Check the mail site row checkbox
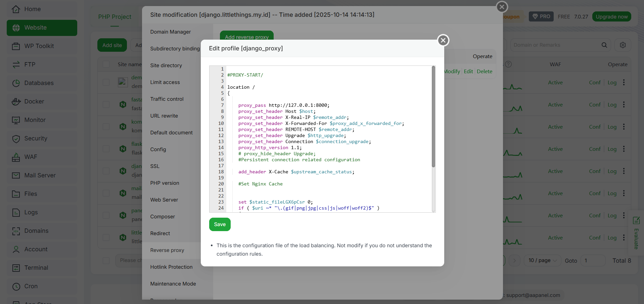644x304 pixels. [x=106, y=193]
